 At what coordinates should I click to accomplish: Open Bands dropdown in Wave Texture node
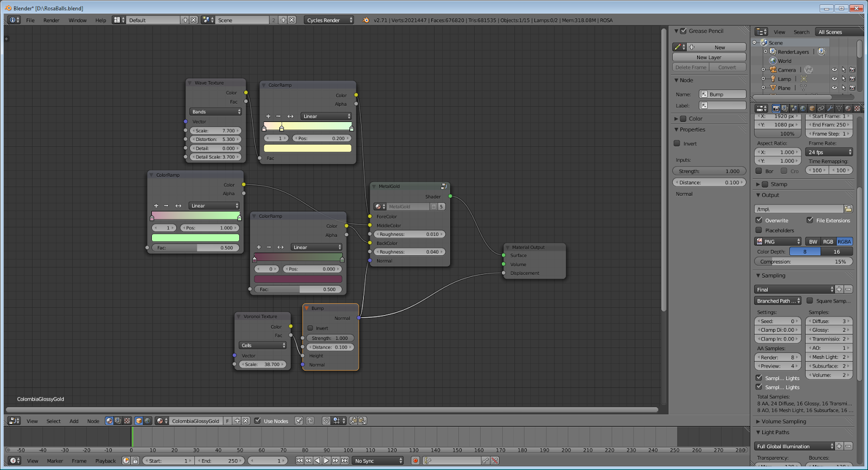(216, 112)
